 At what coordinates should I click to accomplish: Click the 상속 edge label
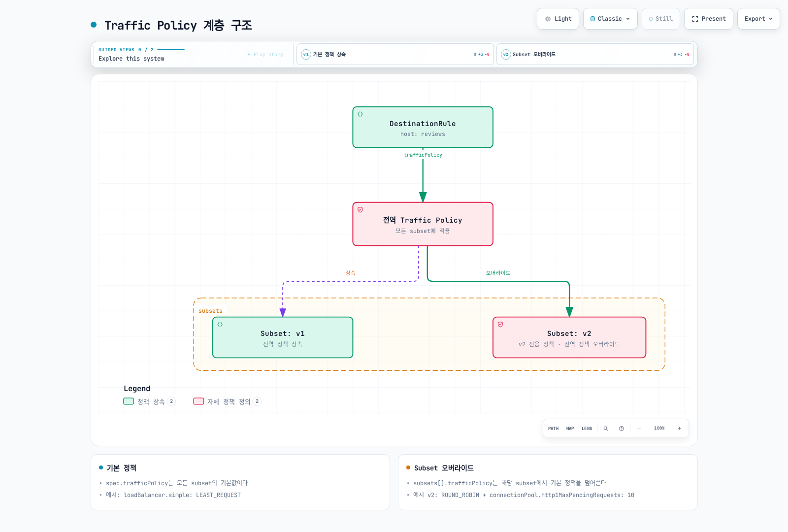351,273
